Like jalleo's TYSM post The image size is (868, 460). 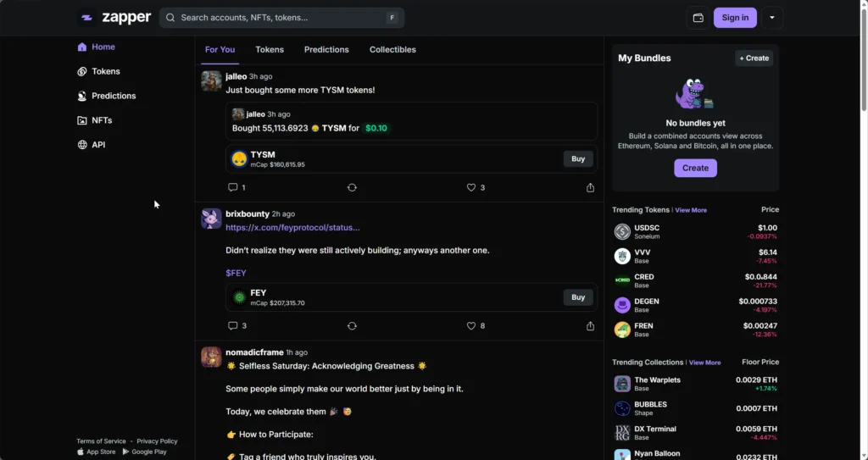pos(476,188)
